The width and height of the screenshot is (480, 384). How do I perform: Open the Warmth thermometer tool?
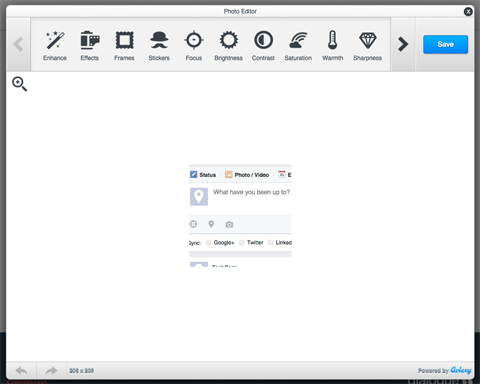333,45
